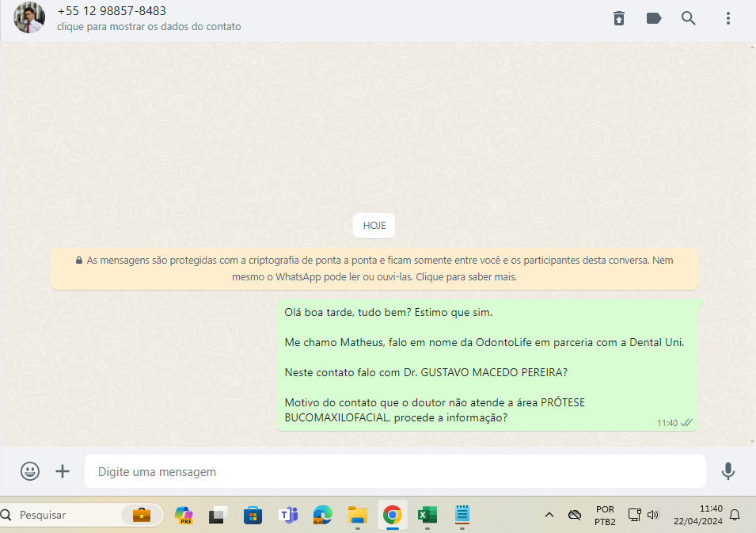Screen dimensions: 756x533
Task: Expand hidden system tray icons
Action: click(549, 515)
